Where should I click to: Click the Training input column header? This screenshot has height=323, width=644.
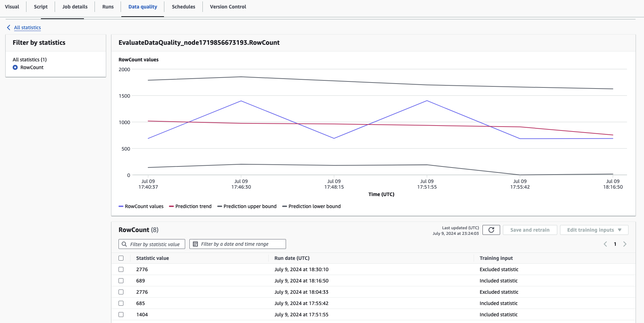(496, 258)
